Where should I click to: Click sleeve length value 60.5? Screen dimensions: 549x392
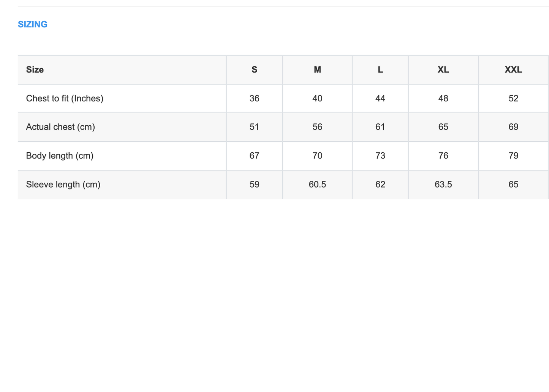317,185
